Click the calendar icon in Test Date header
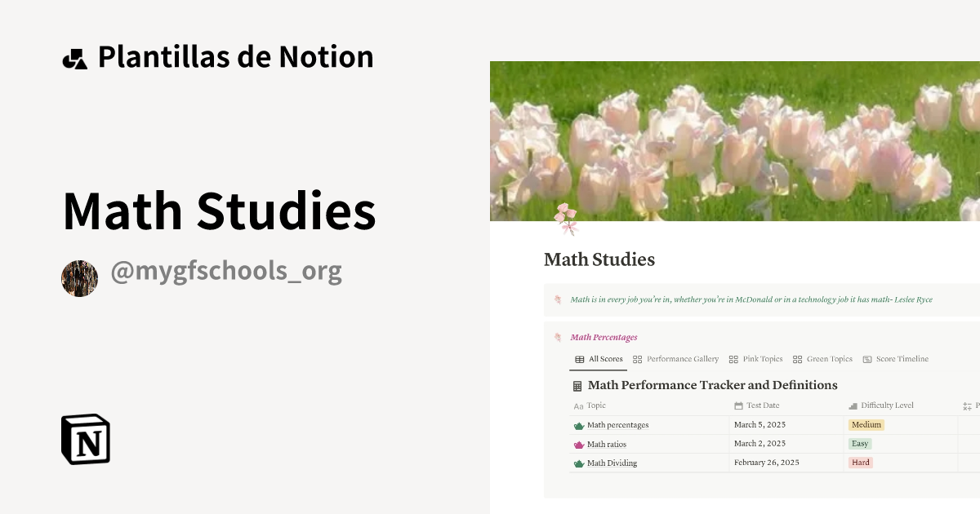Viewport: 980px width, 514px height. [738, 405]
